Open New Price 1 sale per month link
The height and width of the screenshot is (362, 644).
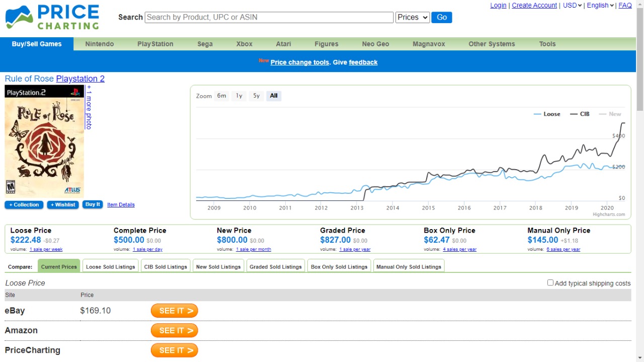(254, 249)
